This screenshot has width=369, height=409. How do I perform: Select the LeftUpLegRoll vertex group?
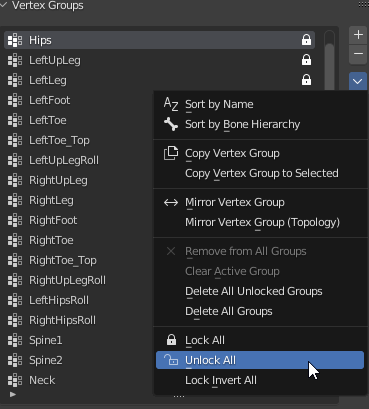[x=79, y=160]
